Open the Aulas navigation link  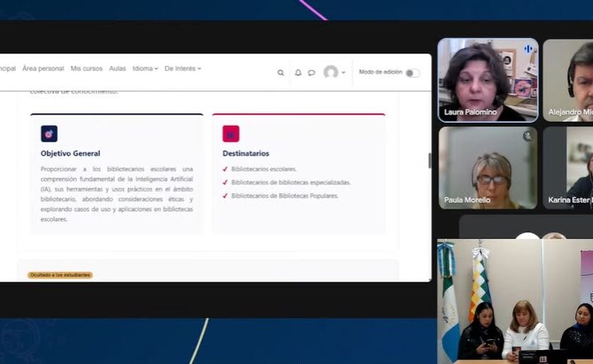(117, 68)
